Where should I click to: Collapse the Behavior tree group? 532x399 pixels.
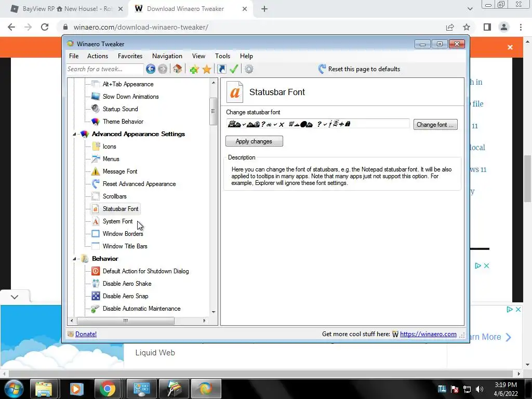(x=74, y=259)
